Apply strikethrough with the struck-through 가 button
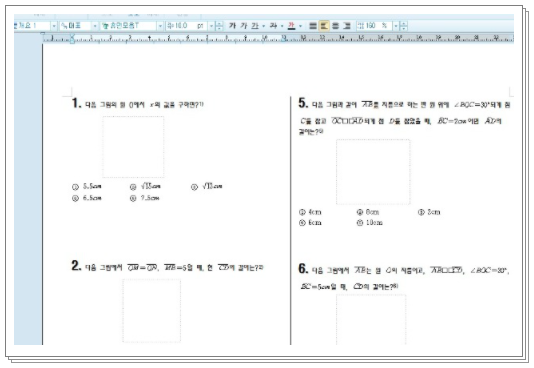Image resolution: width=534 pixels, height=368 pixels. (273, 26)
